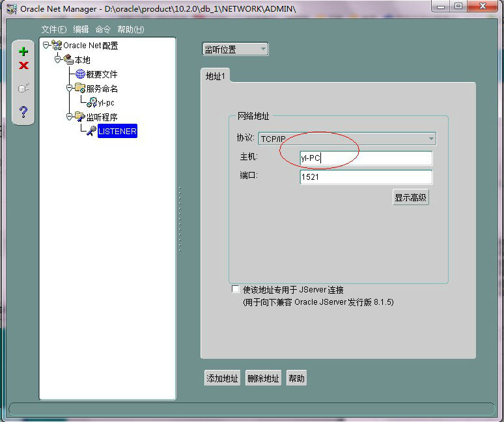The height and width of the screenshot is (422, 504).
Task: Click the Oracle Net Manager title bar icon
Action: [x=12, y=9]
